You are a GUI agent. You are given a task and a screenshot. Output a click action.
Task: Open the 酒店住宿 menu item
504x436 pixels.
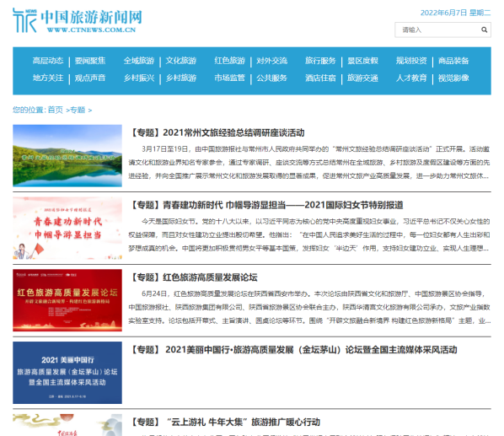(x=320, y=78)
